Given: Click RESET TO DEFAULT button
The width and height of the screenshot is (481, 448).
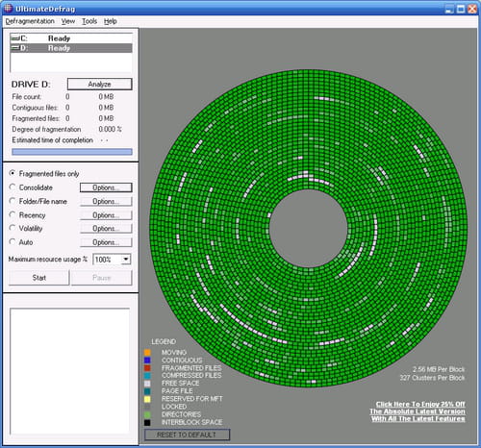Looking at the screenshot, I should coord(187,435).
